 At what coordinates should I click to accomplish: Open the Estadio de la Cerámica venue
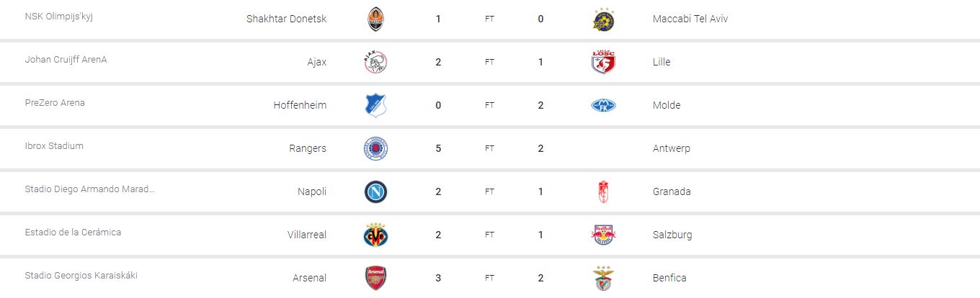(x=73, y=232)
